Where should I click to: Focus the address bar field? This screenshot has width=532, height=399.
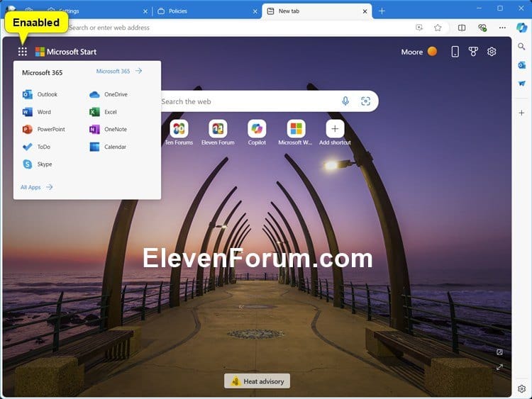[238, 28]
